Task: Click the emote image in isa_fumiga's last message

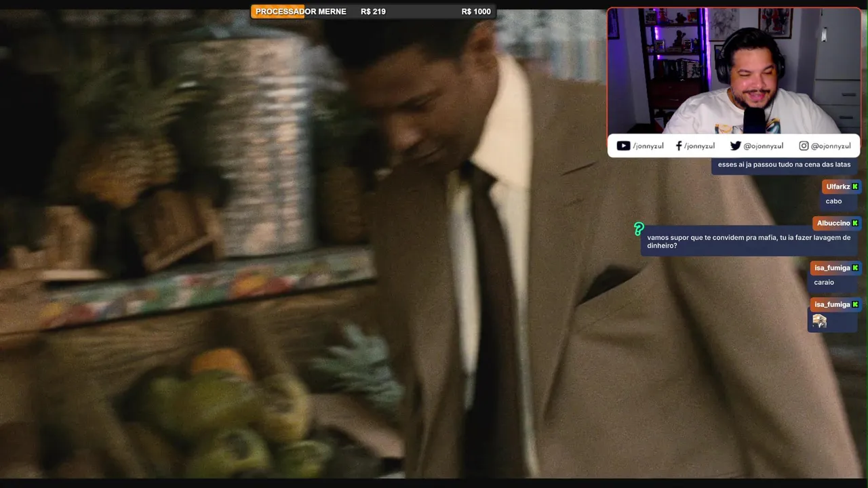Action: (x=820, y=321)
